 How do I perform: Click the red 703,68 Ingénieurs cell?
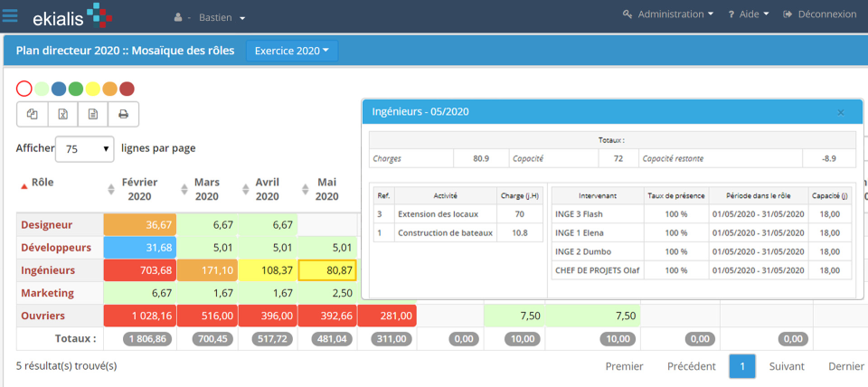pos(140,270)
